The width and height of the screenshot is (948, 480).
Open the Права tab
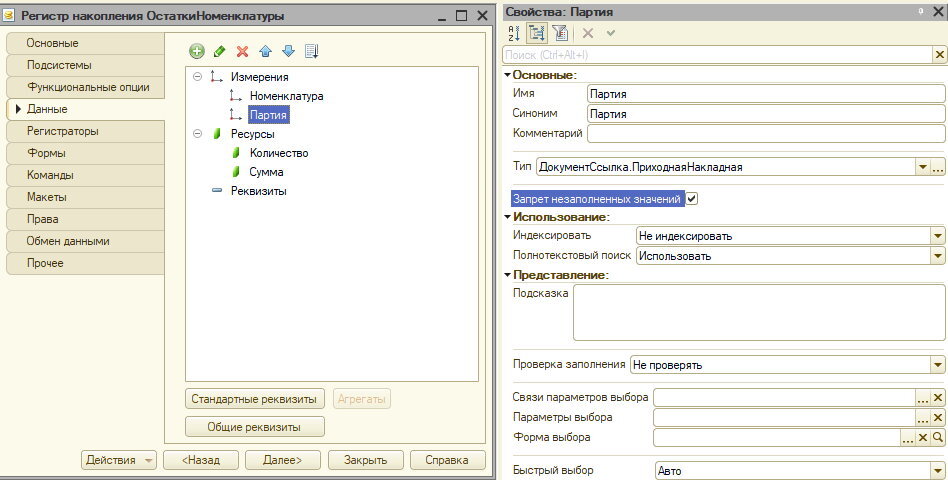[85, 219]
